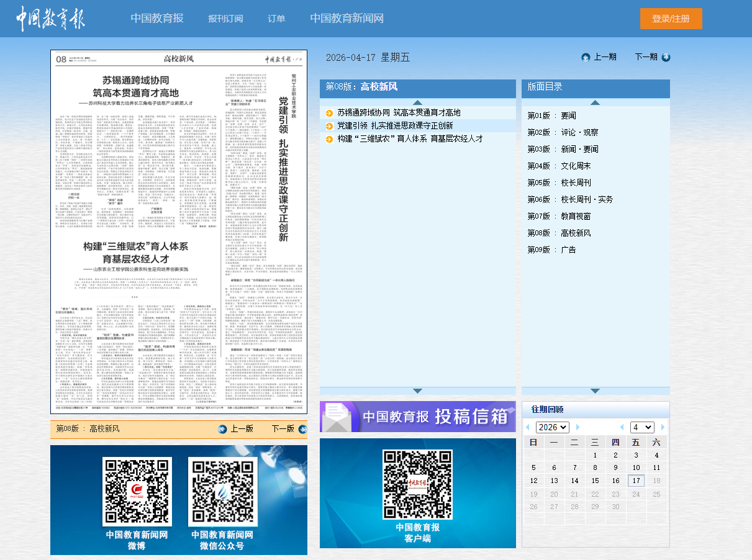This screenshot has height=560, width=752.
Task: Select 第01版：要闻 in directory
Action: point(552,115)
